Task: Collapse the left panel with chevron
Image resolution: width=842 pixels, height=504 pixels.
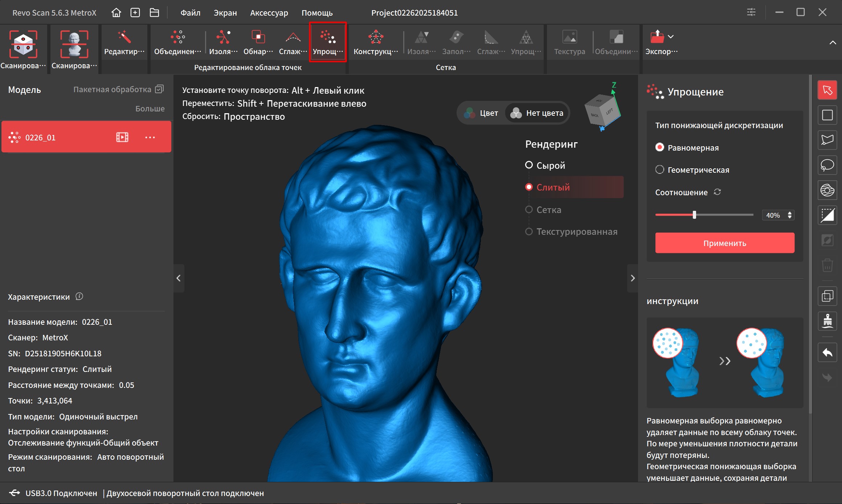Action: [179, 278]
